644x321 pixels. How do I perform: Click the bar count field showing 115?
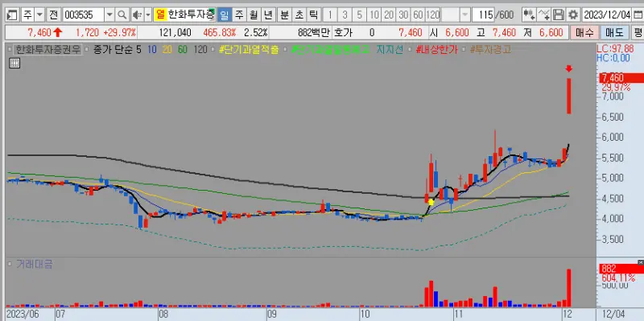click(x=484, y=15)
